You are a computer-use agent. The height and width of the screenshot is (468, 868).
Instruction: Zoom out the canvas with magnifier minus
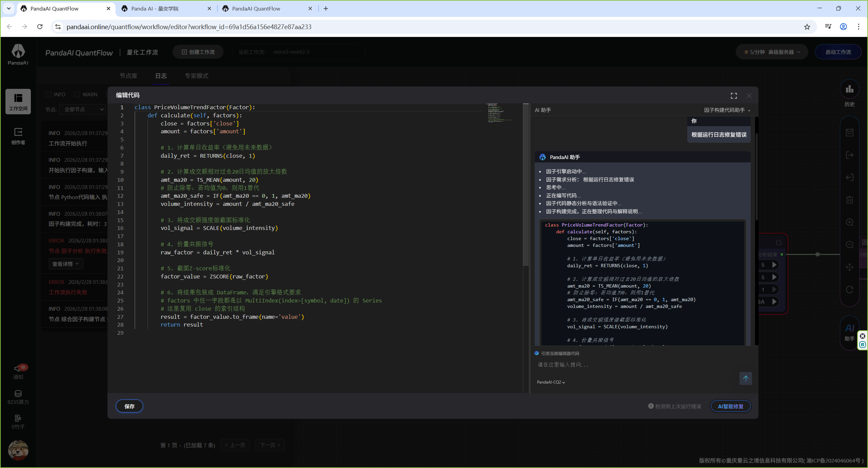[x=849, y=245]
